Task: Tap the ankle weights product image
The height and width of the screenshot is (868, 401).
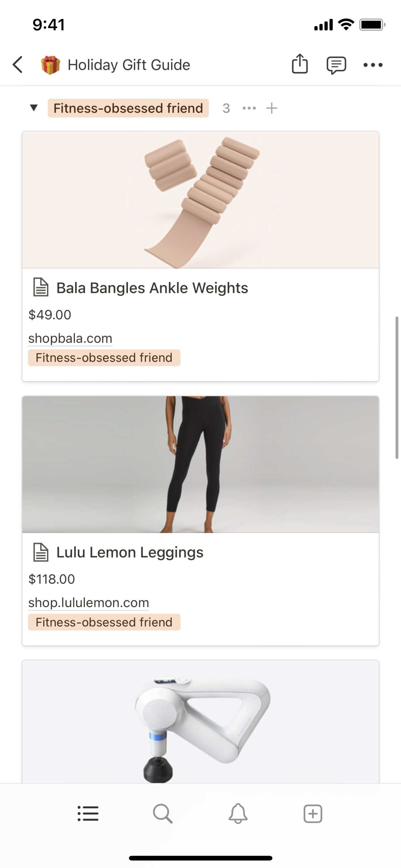Action: 200,200
